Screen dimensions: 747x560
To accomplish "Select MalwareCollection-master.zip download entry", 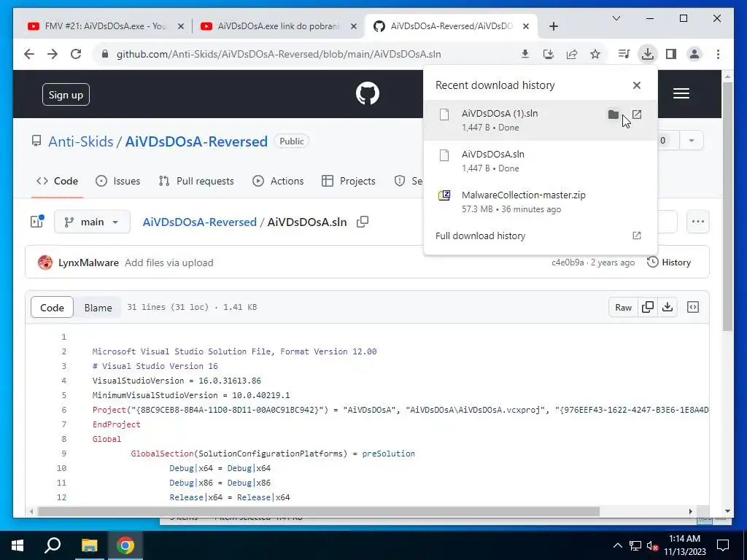I will [x=541, y=202].
